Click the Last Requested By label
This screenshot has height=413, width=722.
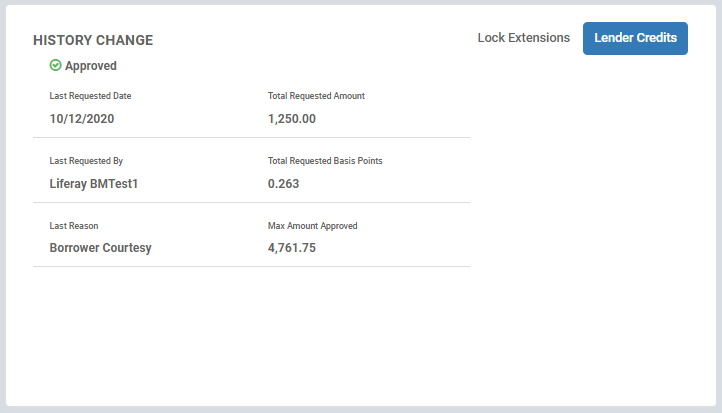(x=86, y=161)
